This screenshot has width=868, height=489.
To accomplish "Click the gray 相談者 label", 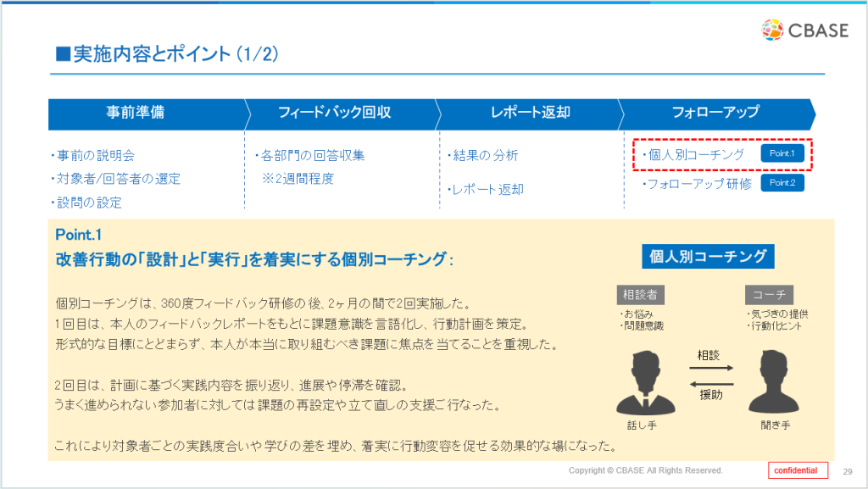I will click(x=640, y=295).
